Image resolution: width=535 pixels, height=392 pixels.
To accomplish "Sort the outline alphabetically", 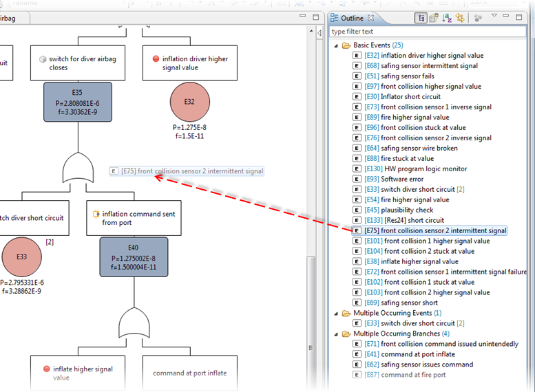I will point(446,18).
